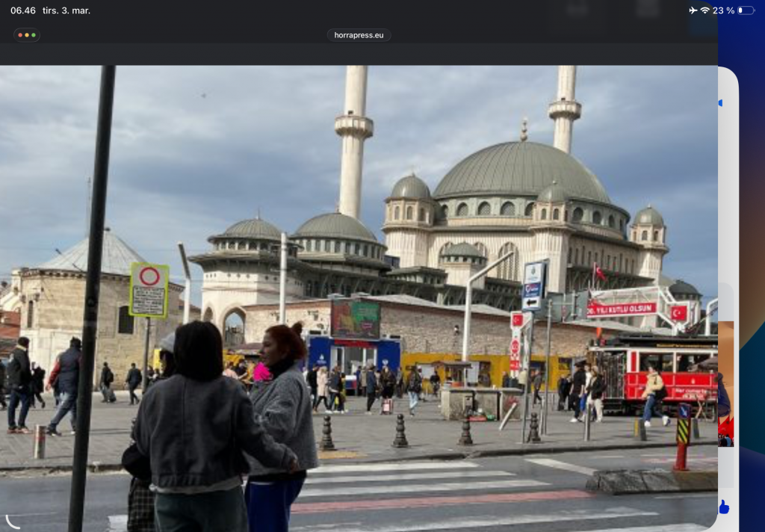
Task: Tap the large central mosque dome in photo
Action: [x=521, y=171]
